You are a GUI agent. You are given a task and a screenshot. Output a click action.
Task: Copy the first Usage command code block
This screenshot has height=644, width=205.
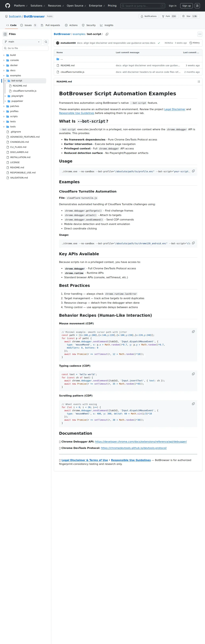point(193,171)
